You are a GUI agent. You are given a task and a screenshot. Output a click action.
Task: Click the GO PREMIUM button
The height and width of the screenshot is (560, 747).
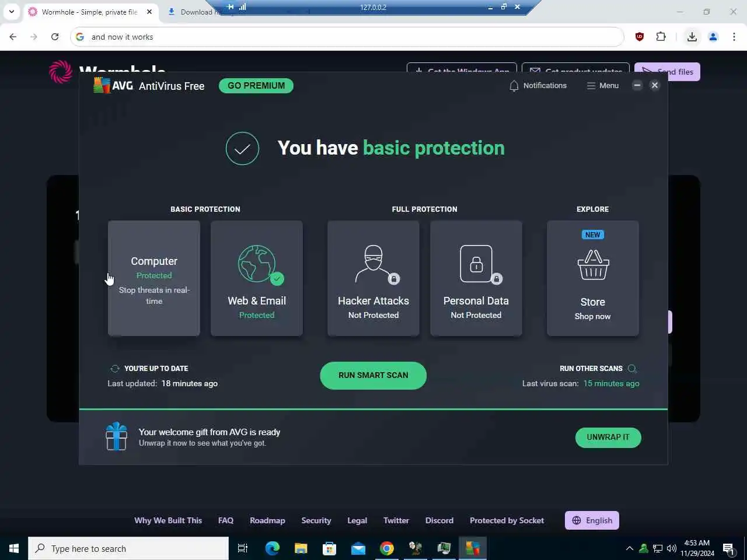pyautogui.click(x=256, y=86)
